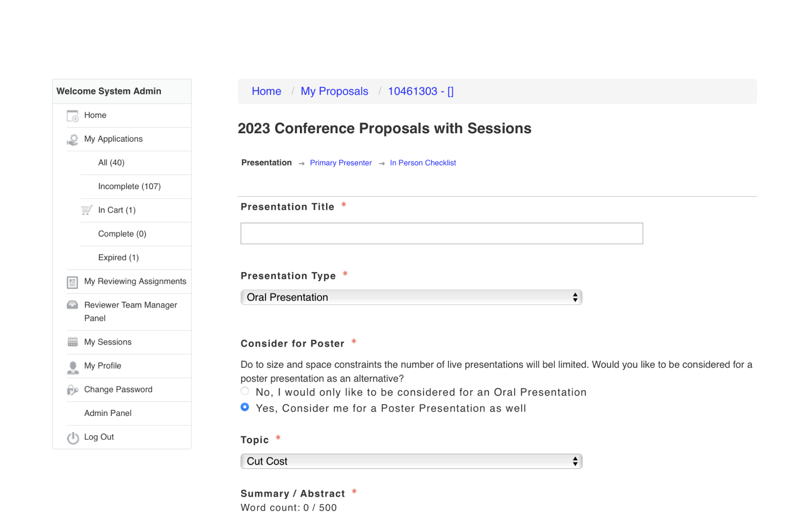This screenshot has height=532, width=809.
Task: Open the Admin Panel menu item
Action: [108, 413]
